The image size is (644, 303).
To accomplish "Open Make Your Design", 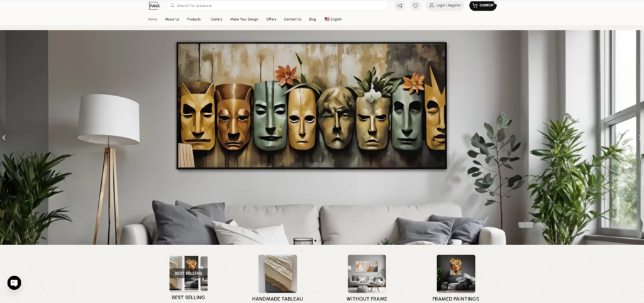I will (245, 19).
